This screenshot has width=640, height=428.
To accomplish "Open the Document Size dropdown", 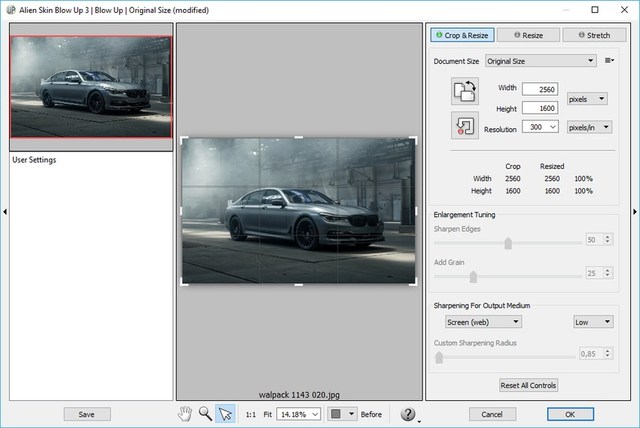I will [x=542, y=61].
